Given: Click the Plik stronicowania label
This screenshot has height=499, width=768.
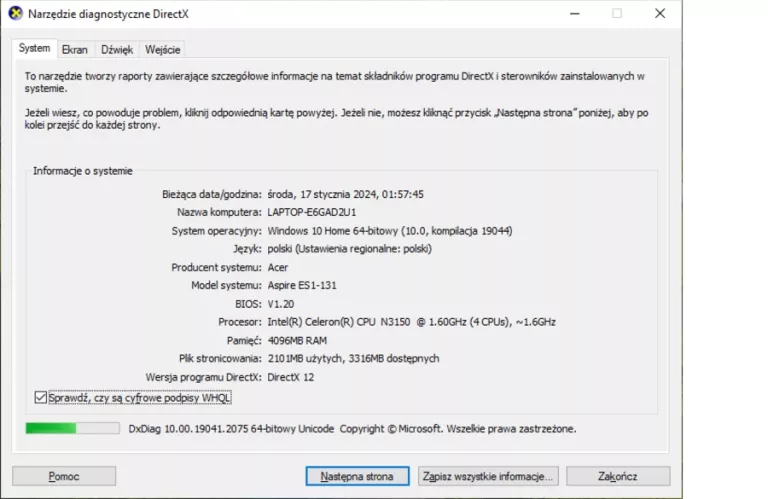Looking at the screenshot, I should coord(220,358).
